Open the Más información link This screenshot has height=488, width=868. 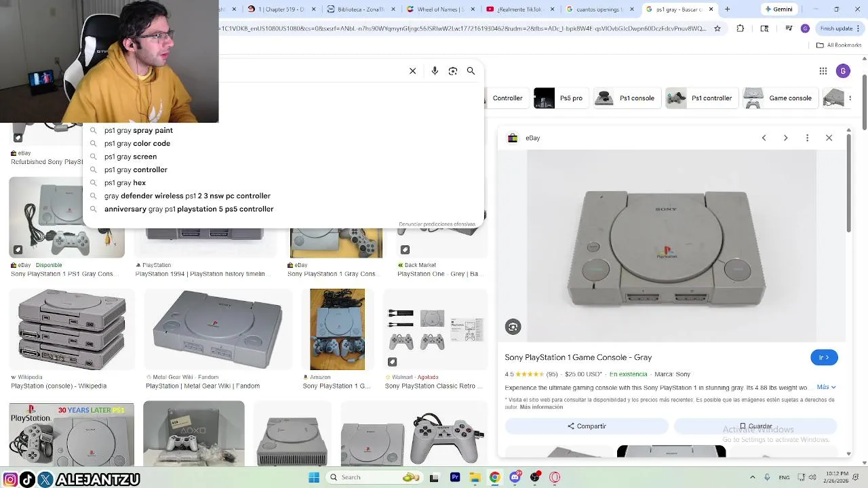pyautogui.click(x=542, y=407)
